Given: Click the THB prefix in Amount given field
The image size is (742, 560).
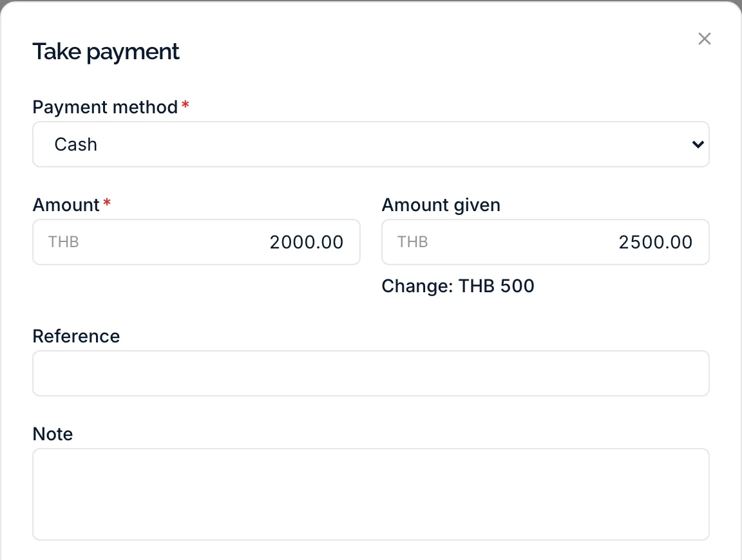Looking at the screenshot, I should tap(413, 241).
